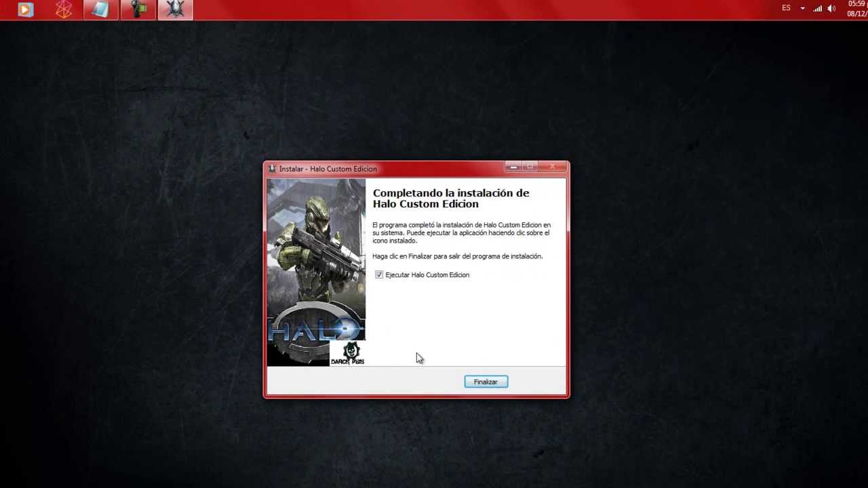
Task: Click the Finalizar button
Action: click(486, 382)
